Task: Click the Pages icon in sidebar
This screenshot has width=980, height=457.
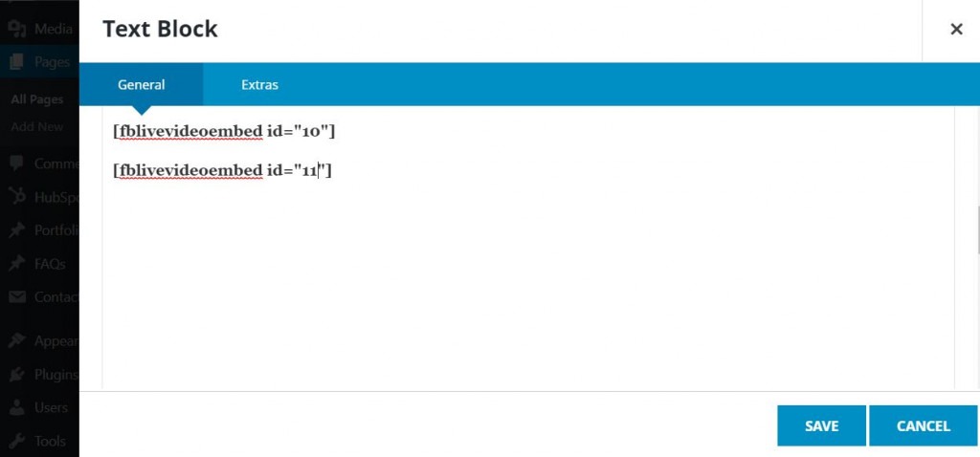Action: [x=17, y=62]
